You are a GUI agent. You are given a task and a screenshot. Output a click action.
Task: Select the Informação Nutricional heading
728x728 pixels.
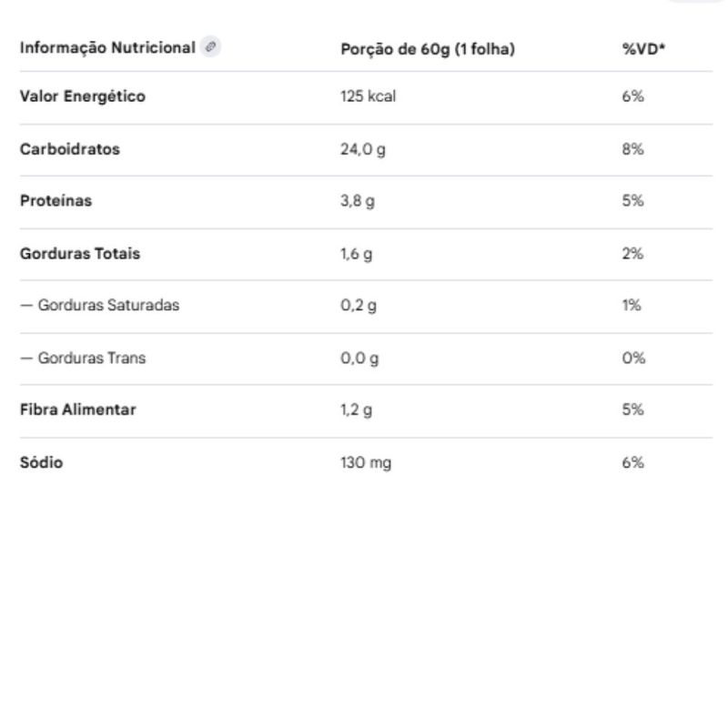107,48
